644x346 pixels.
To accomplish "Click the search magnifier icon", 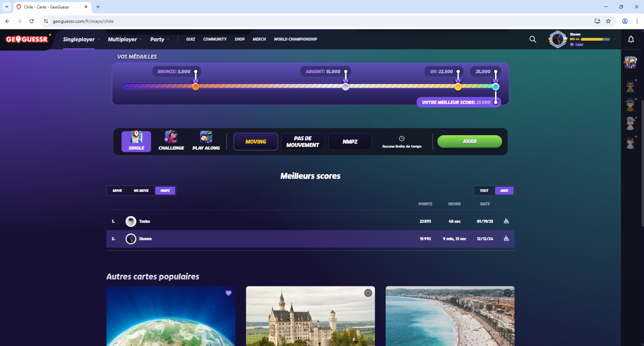I will pos(533,39).
